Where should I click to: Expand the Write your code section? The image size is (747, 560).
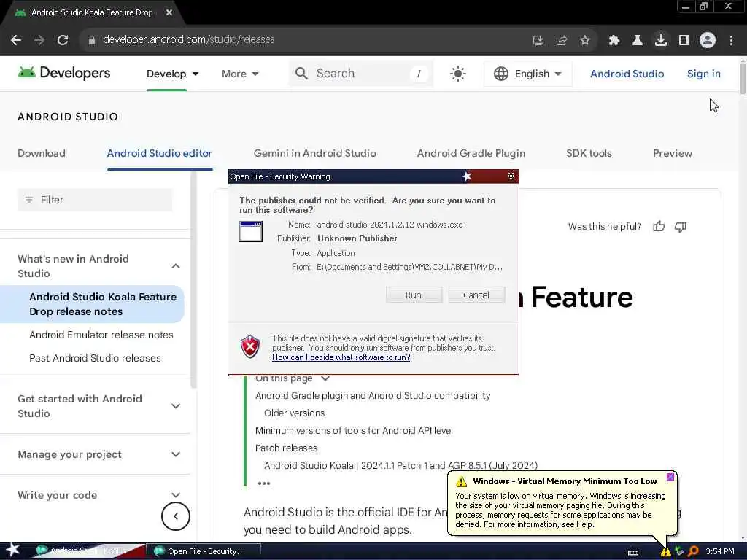click(175, 495)
